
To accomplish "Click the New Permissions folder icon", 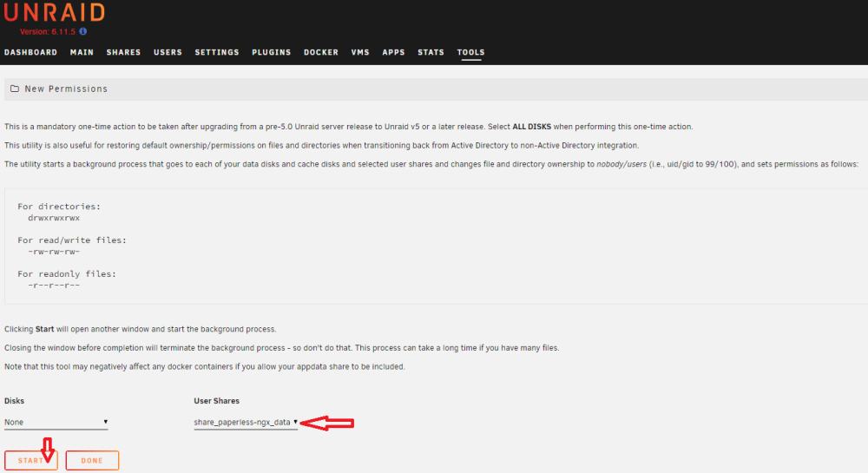I will [x=15, y=89].
